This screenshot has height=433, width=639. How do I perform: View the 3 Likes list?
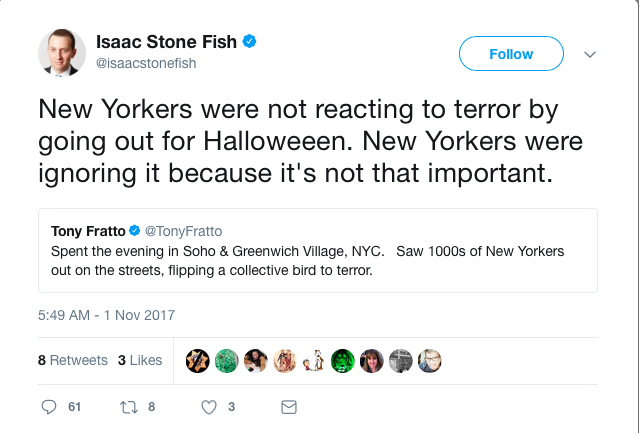click(x=139, y=360)
